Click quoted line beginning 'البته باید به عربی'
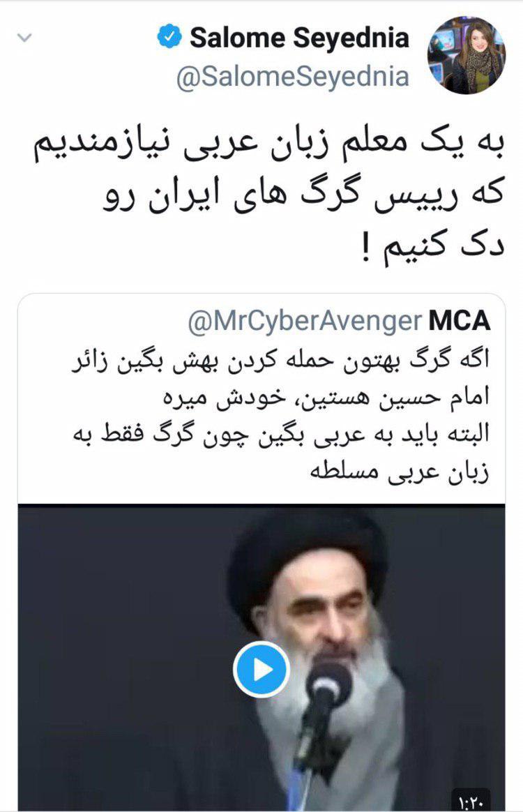 [280, 435]
